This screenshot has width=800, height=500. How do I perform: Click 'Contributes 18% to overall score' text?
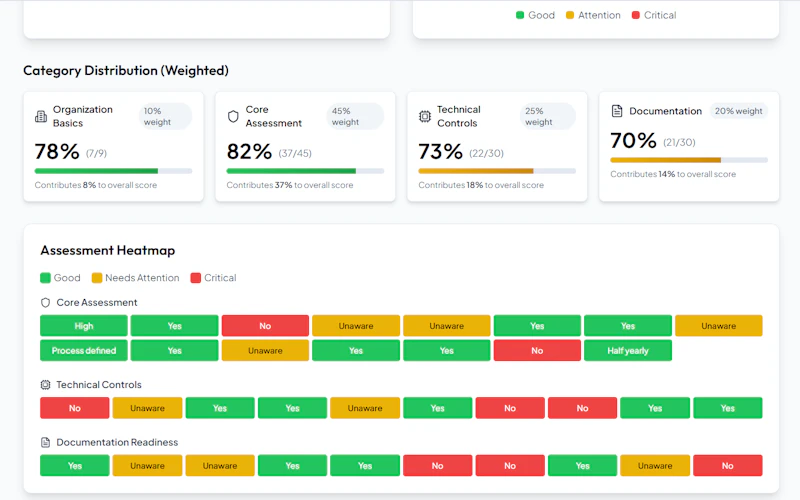click(x=481, y=185)
